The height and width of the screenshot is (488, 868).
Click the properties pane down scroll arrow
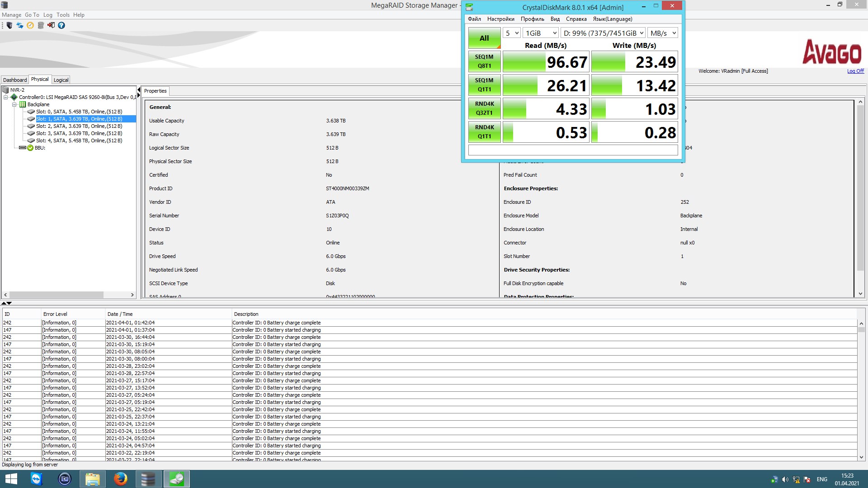[x=860, y=294]
